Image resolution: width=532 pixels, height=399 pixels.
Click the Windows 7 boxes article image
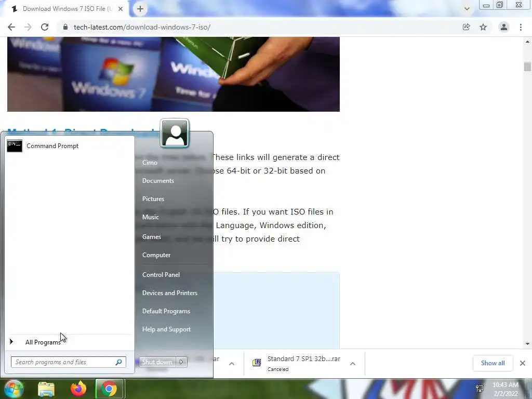click(x=174, y=74)
